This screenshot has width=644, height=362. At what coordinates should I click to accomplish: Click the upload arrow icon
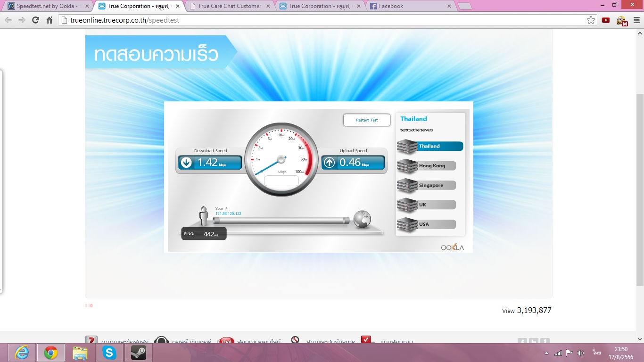click(329, 163)
